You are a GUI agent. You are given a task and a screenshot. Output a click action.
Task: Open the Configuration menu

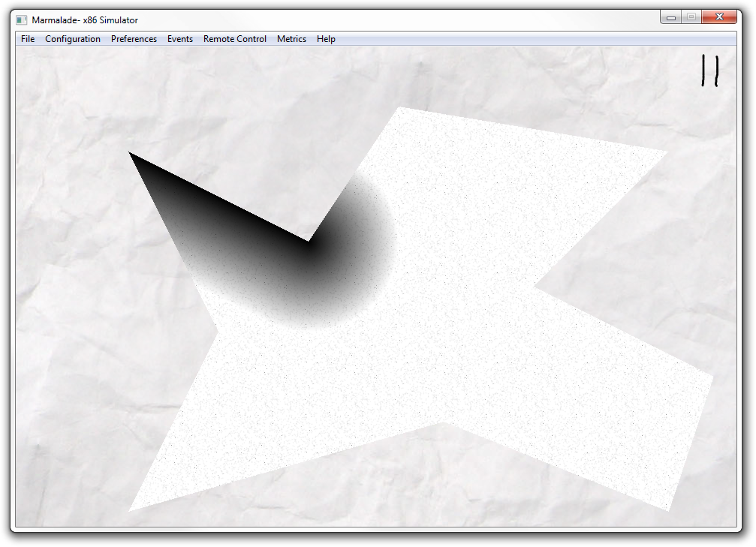point(73,39)
